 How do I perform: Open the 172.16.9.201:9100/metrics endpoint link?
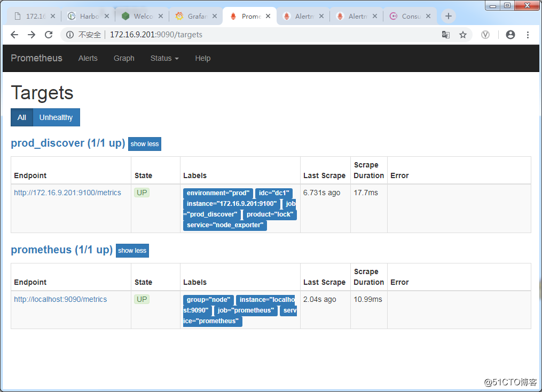point(67,193)
